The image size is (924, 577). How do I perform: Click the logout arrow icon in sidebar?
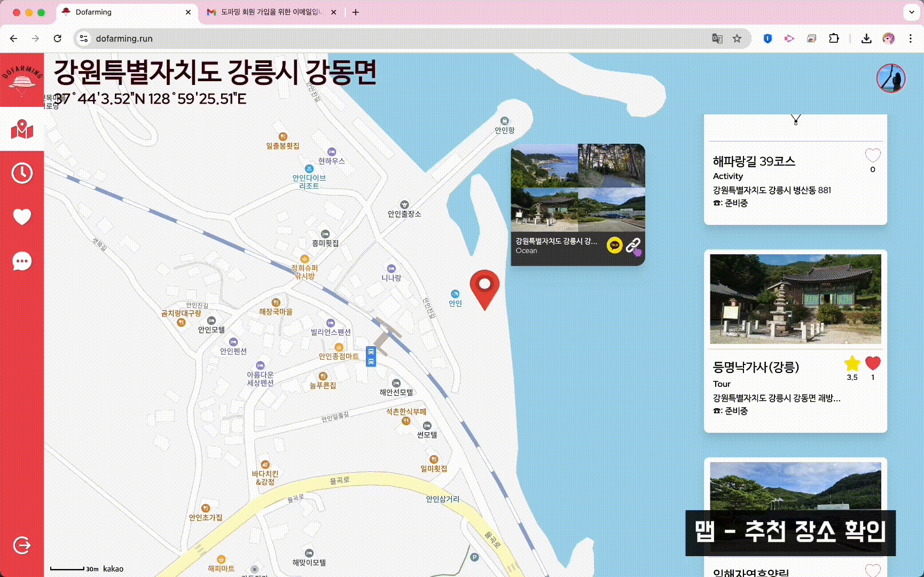coord(22,545)
